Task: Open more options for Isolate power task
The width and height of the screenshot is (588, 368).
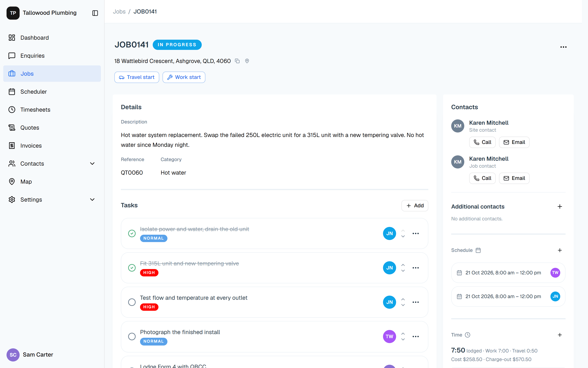Action: coord(415,233)
